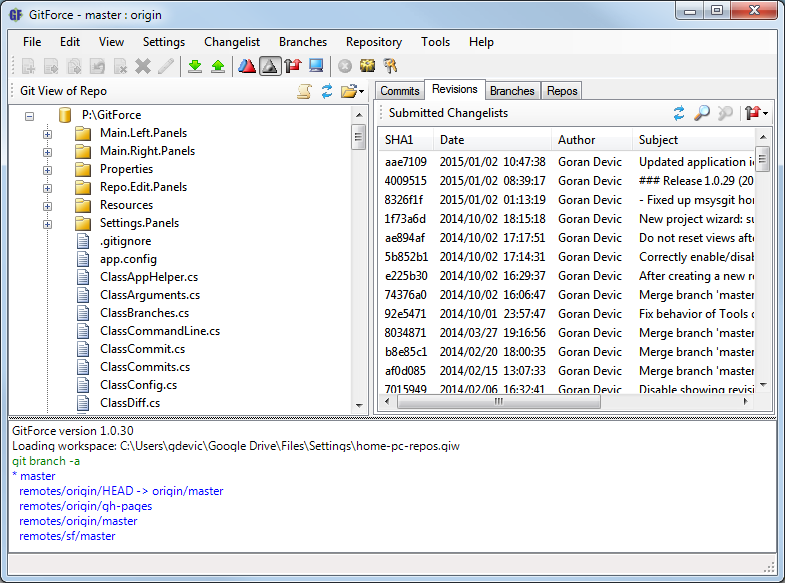This screenshot has width=785, height=583.
Task: Click the pencil edit toolbar icon
Action: pos(166,66)
